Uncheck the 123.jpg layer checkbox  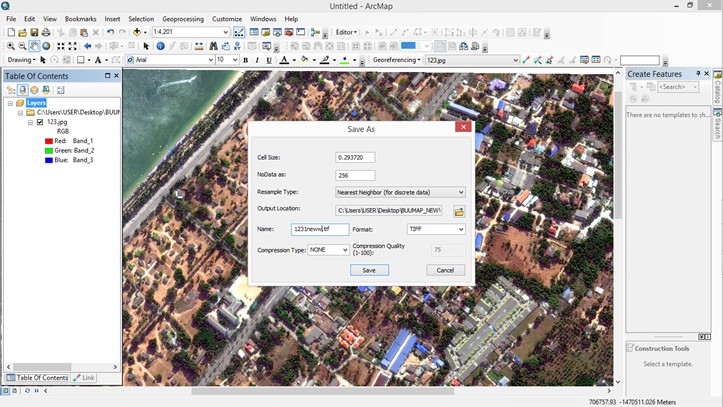[x=40, y=122]
